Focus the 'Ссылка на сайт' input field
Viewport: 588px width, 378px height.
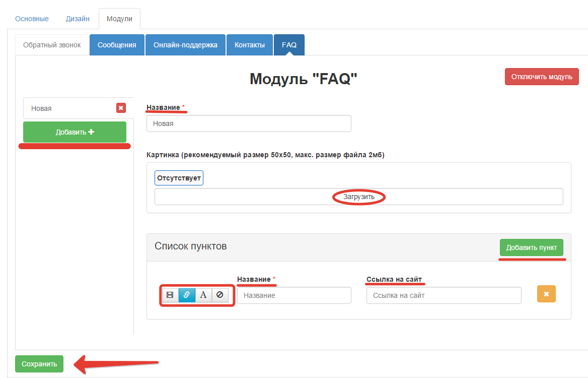(x=444, y=295)
